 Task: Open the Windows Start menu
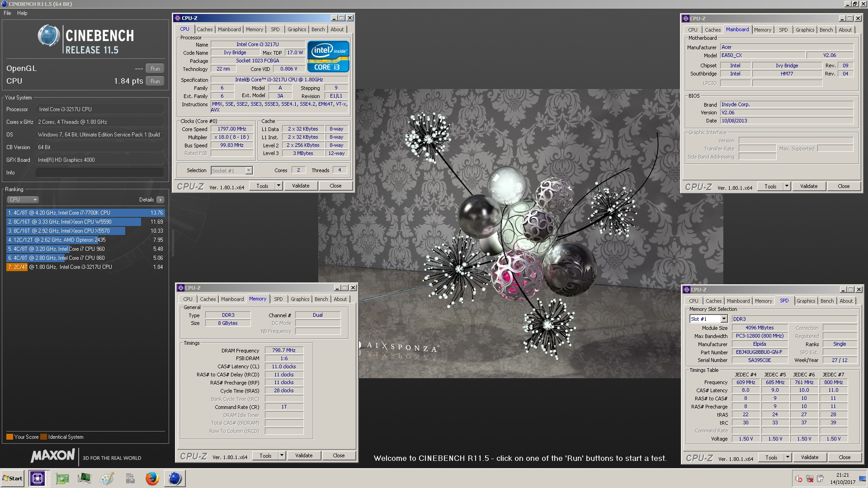13,479
